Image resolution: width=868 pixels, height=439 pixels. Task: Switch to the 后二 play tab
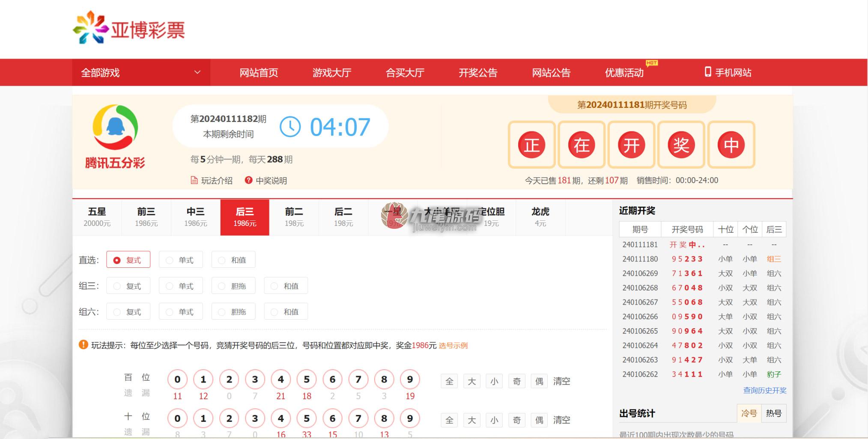pyautogui.click(x=343, y=217)
